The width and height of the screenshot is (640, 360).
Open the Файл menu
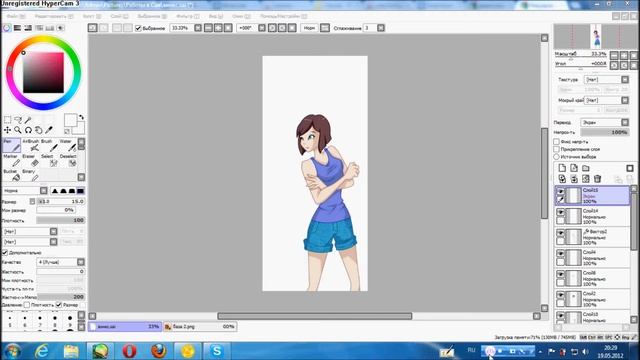pyautogui.click(x=16, y=16)
